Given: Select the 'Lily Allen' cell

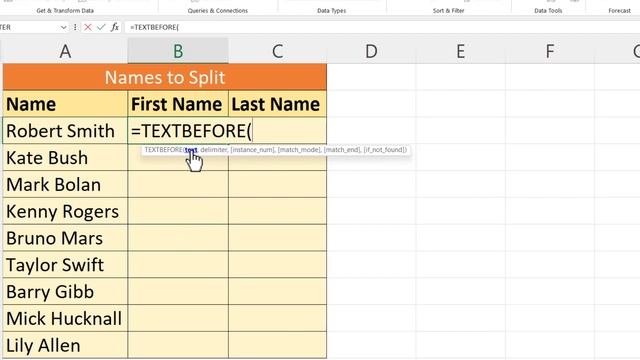Looking at the screenshot, I should coord(65,345).
